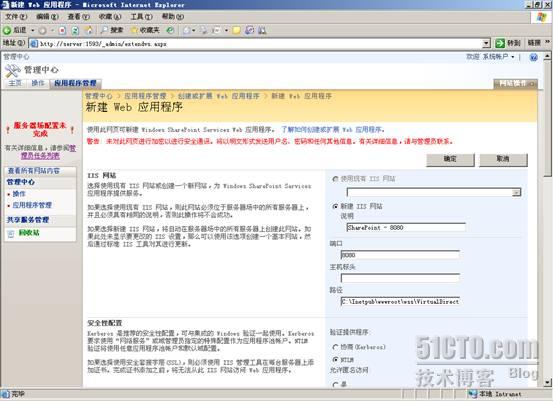Click the Edit page toolbar icon
Screen dimensions: 553x401
tap(216, 31)
